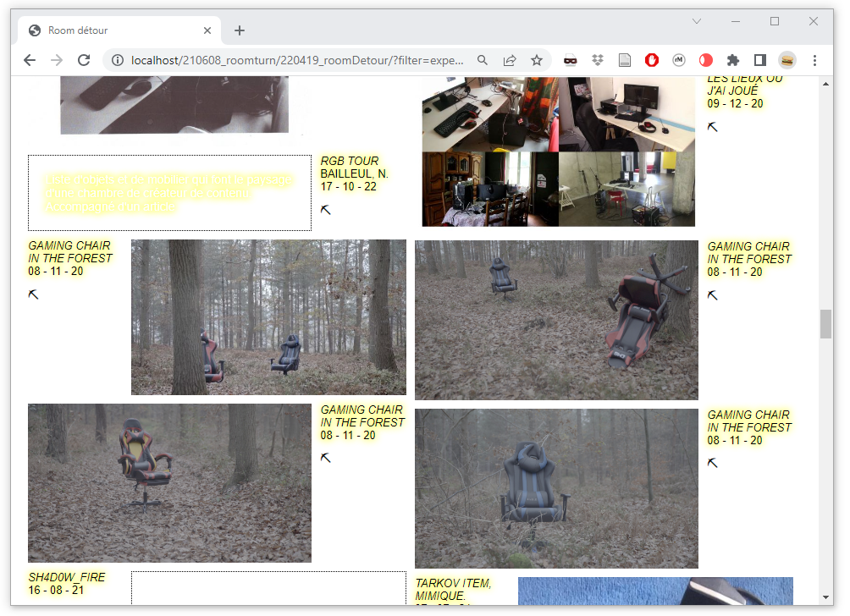850x616 pixels.
Task: Click the arrow icon under RGB TOUR
Action: (x=325, y=210)
